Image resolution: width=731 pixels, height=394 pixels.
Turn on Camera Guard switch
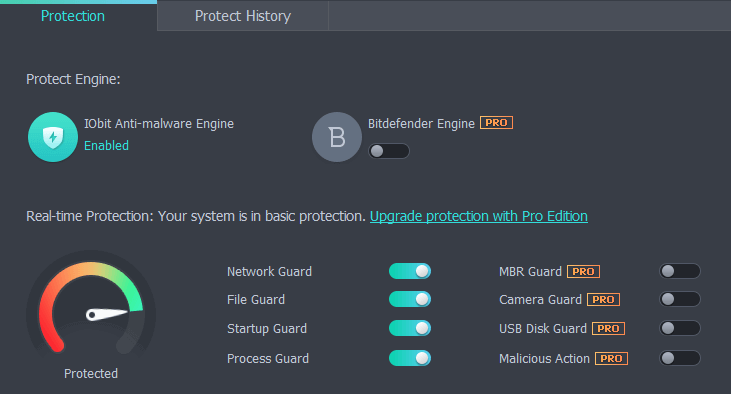tap(680, 299)
